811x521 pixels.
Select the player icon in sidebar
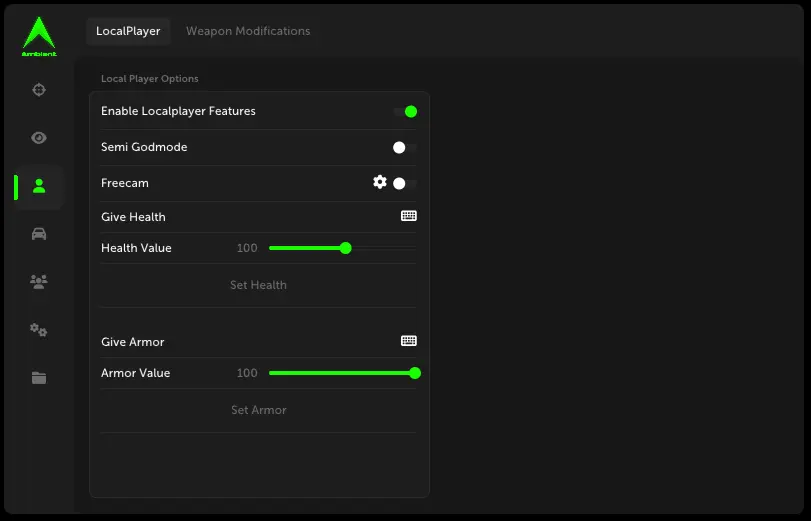pyautogui.click(x=39, y=186)
